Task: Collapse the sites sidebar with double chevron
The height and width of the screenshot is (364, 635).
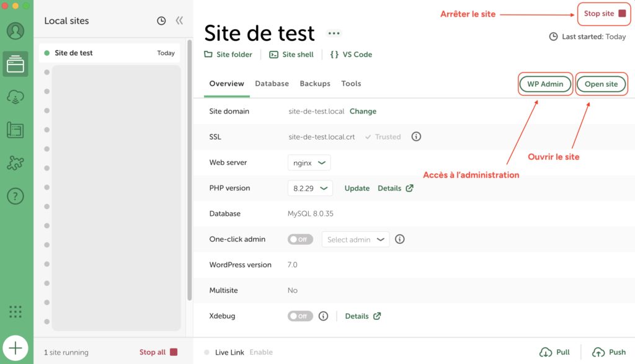Action: click(x=179, y=20)
